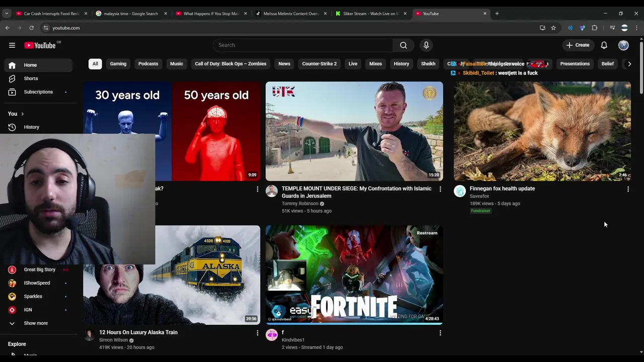Select the Belief filter chip
644x362 pixels.
[x=607, y=64]
